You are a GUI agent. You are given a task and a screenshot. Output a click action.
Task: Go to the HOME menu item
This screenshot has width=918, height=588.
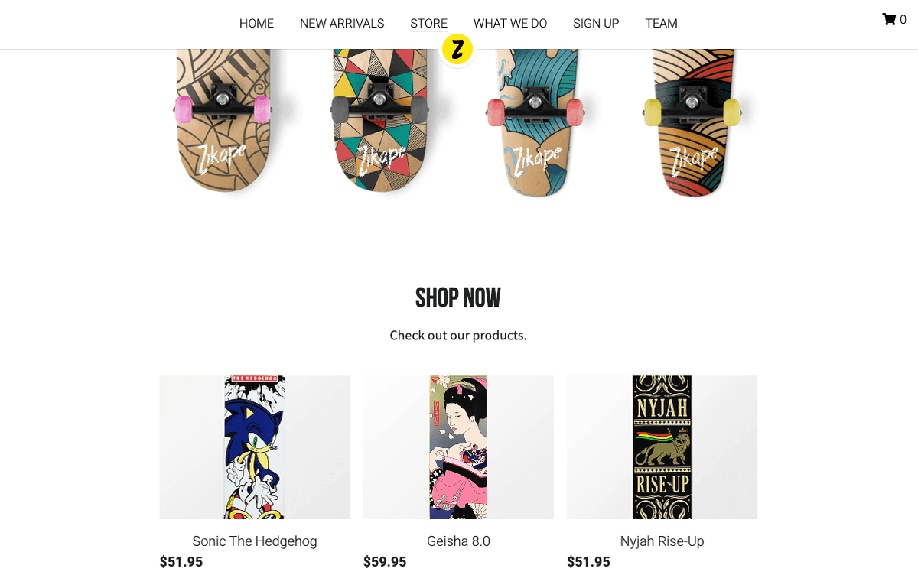(x=256, y=24)
